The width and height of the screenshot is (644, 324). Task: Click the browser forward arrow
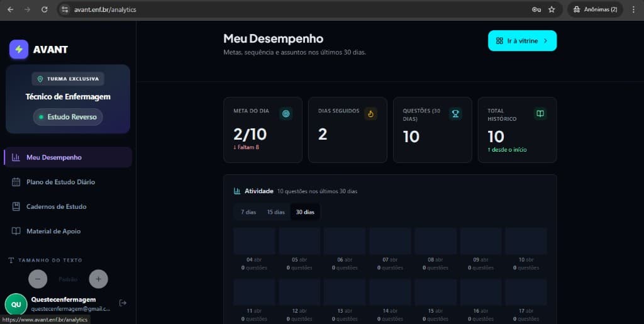[27, 9]
